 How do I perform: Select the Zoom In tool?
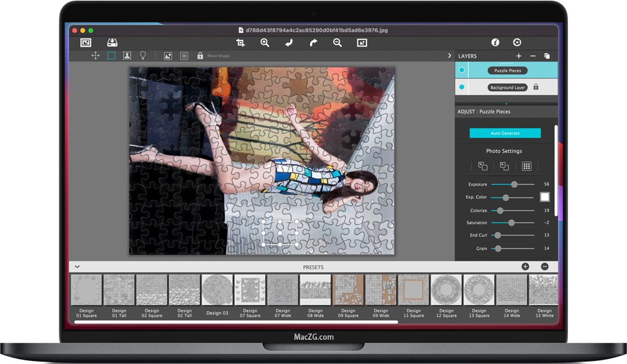click(x=263, y=42)
